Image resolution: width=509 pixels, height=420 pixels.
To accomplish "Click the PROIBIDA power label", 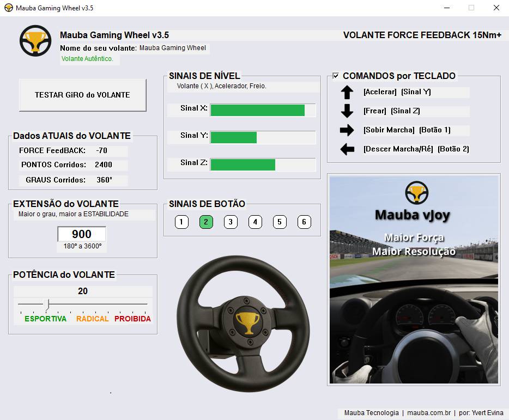I will point(133,319).
